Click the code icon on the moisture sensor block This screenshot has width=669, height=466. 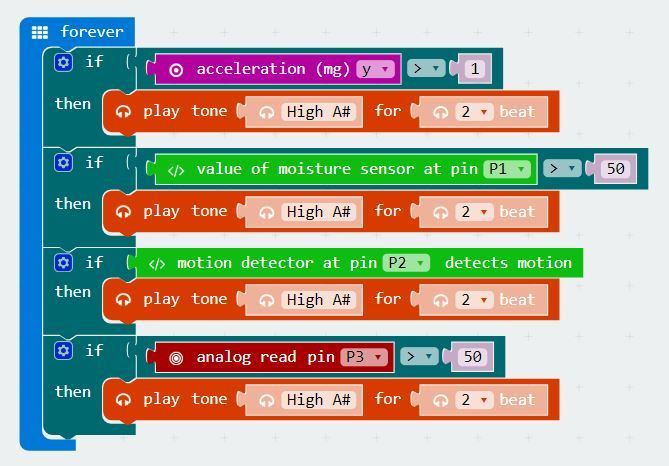(176, 171)
